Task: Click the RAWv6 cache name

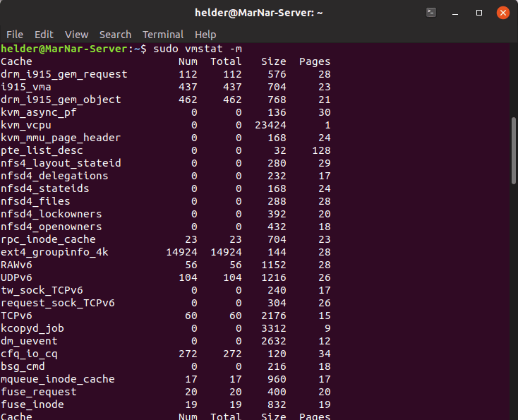Action: pyautogui.click(x=16, y=265)
